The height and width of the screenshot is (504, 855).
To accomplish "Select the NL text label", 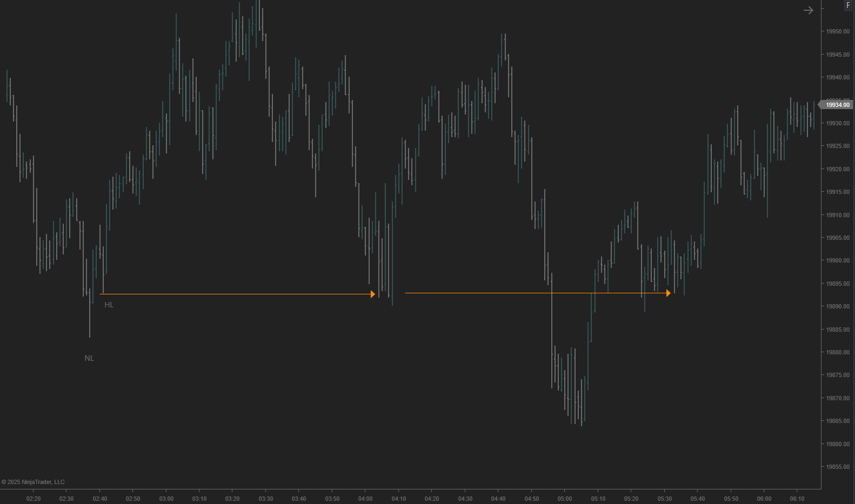I will click(x=89, y=358).
